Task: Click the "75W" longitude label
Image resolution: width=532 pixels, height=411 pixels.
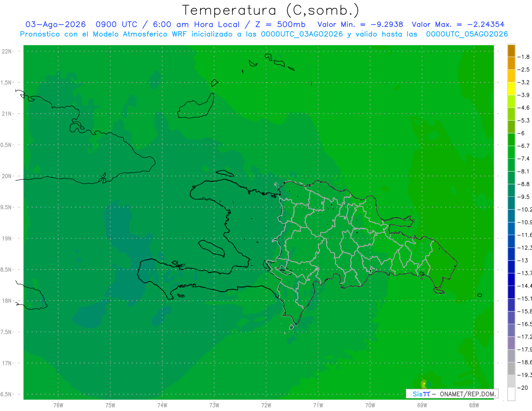Action: click(x=110, y=405)
